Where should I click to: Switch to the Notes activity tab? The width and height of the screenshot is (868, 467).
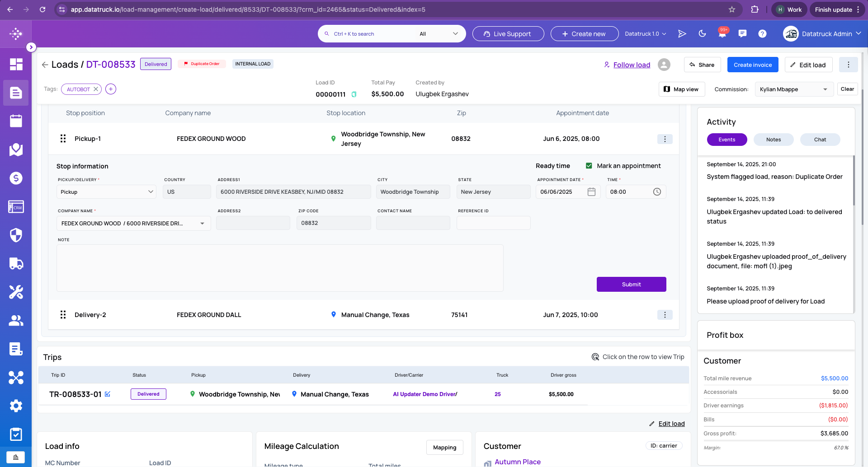[x=773, y=140]
